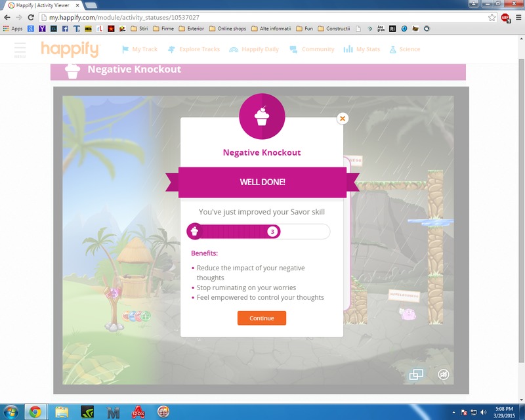Open the Nvidia taskbar icon
Viewport: 525px width, 420px height.
click(87, 411)
